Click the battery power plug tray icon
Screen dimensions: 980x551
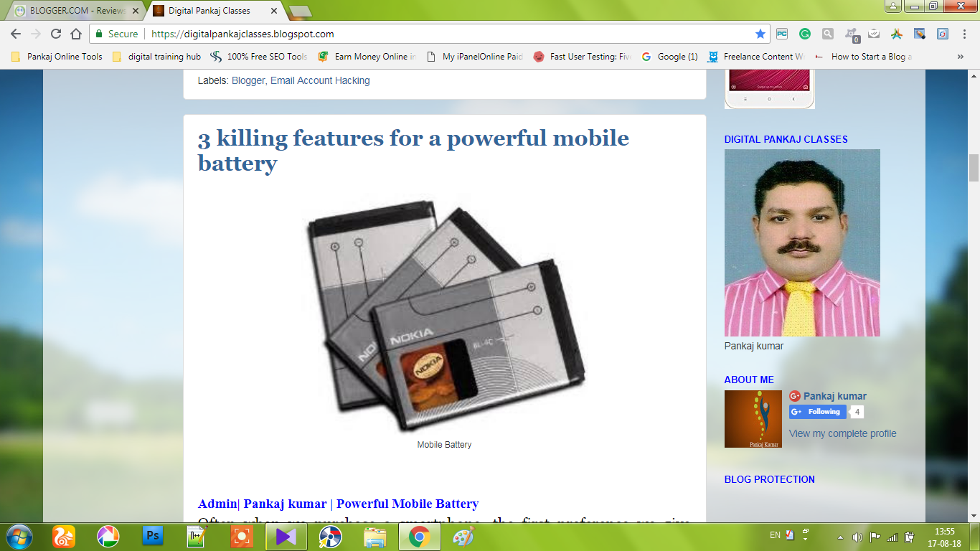coord(910,537)
